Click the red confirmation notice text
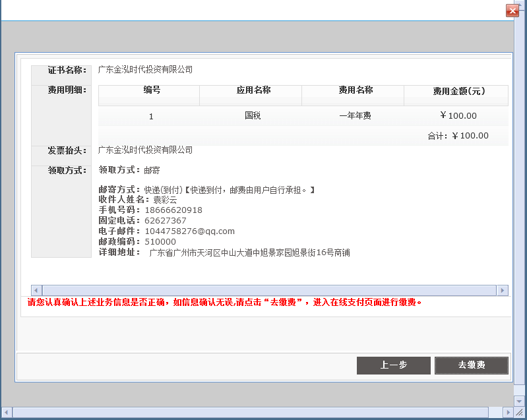 pos(224,303)
